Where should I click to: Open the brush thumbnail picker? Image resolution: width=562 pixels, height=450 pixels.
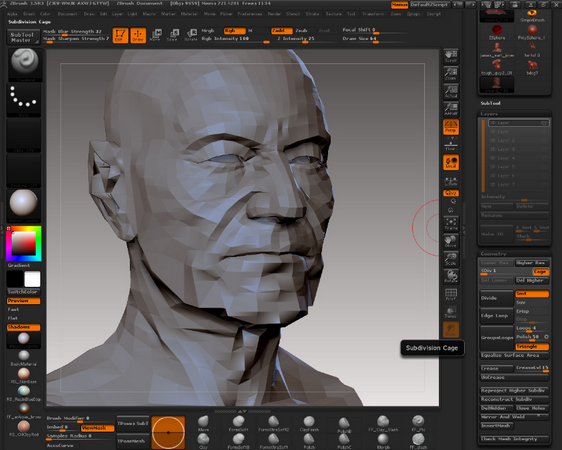click(24, 64)
